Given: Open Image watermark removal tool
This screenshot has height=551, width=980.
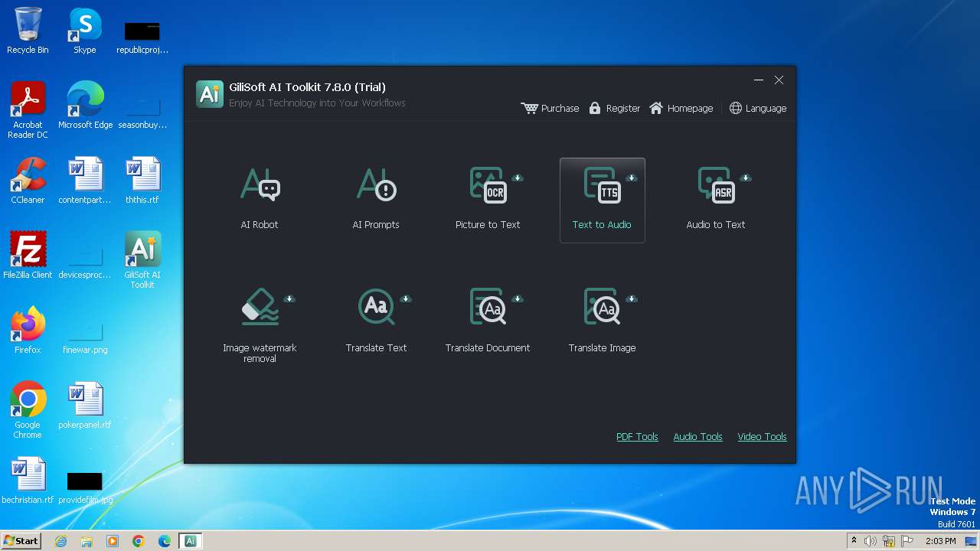Looking at the screenshot, I should point(260,324).
